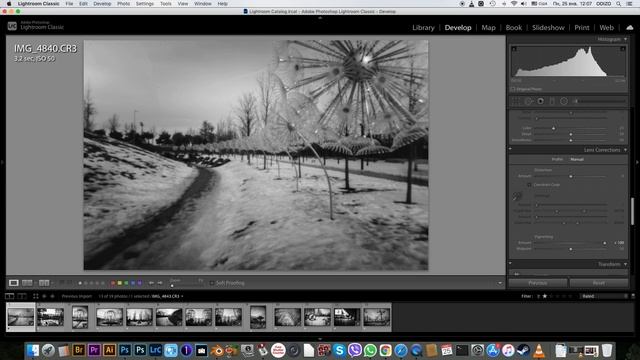Open WhatsApp from the dock
Image resolution: width=640 pixels, height=360 pixels.
coord(370,350)
